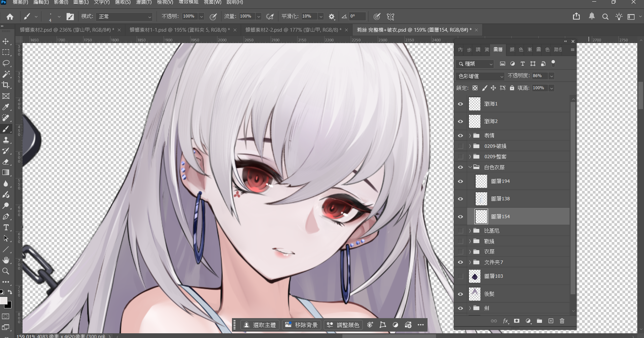Select the Zoom tool in toolbar

click(x=6, y=271)
